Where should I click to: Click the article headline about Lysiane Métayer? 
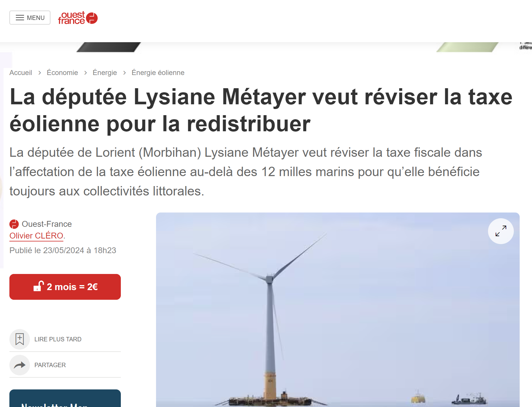point(261,110)
